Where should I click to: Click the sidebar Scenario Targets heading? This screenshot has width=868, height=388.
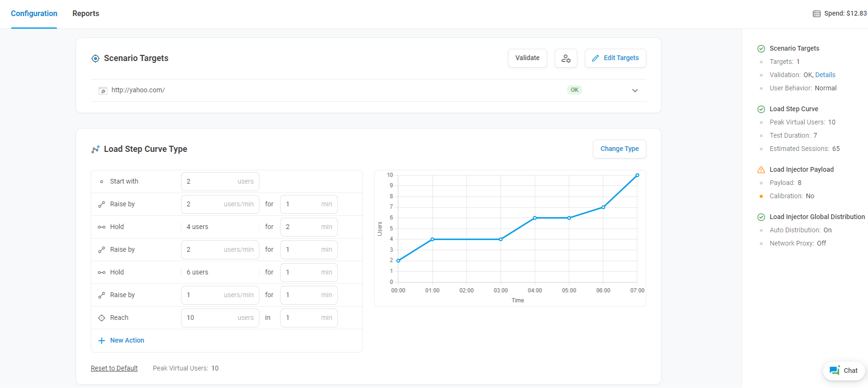coord(794,49)
